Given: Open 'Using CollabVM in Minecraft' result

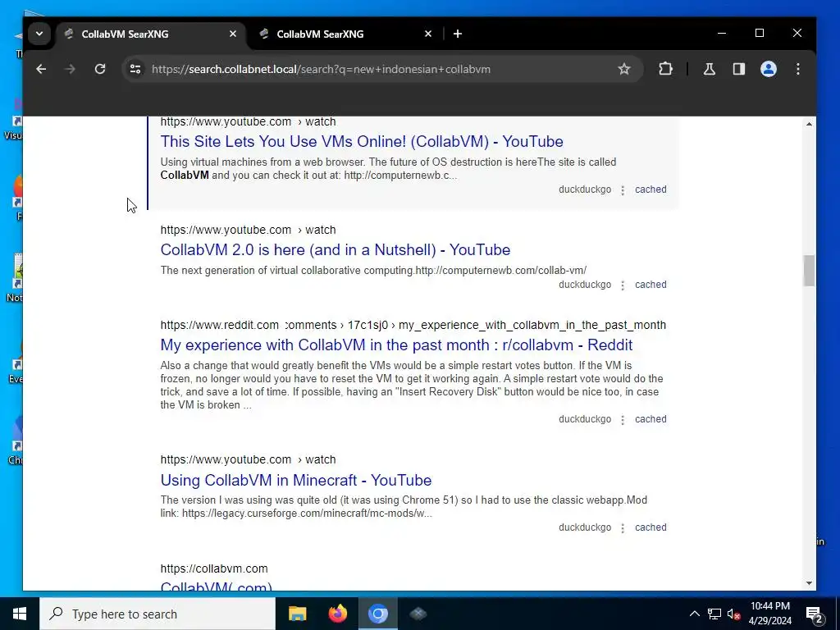Looking at the screenshot, I should tap(295, 480).
